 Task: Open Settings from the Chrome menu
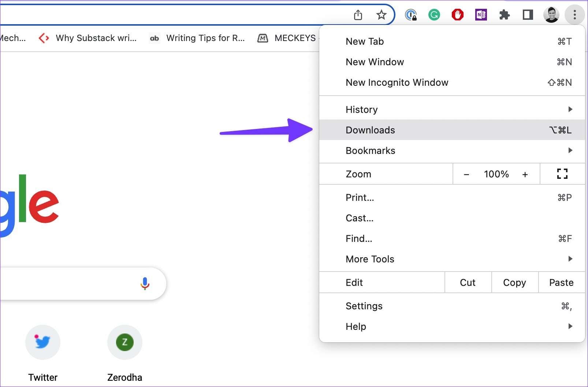[452, 306]
